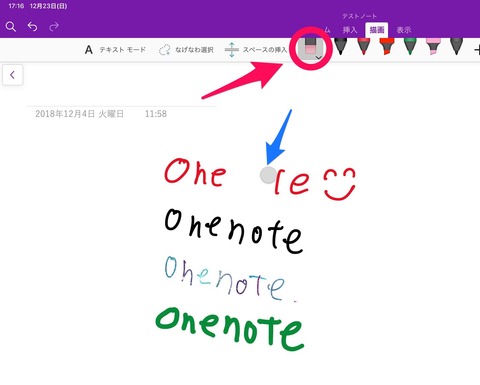Open the 表示 tab
The image size is (480, 385).
(x=404, y=30)
